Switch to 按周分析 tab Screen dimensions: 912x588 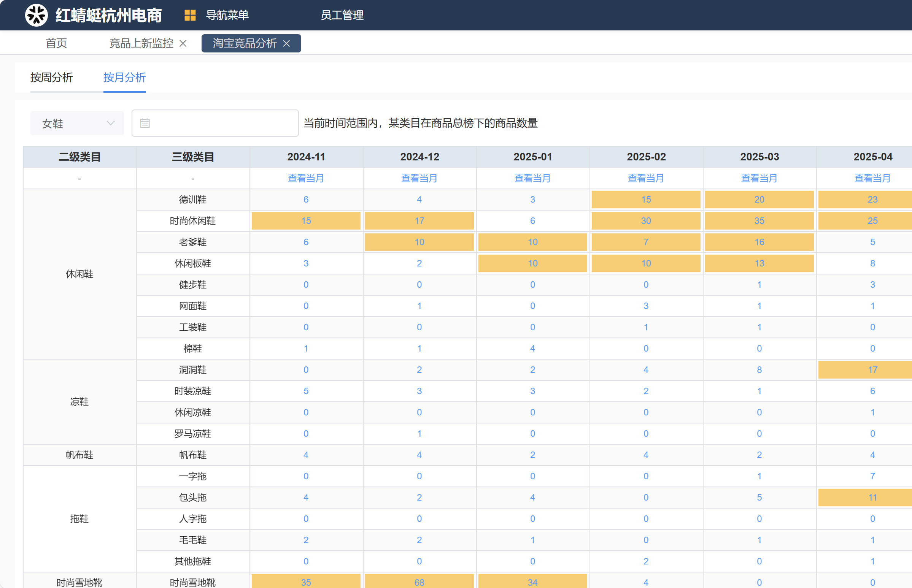click(x=52, y=78)
